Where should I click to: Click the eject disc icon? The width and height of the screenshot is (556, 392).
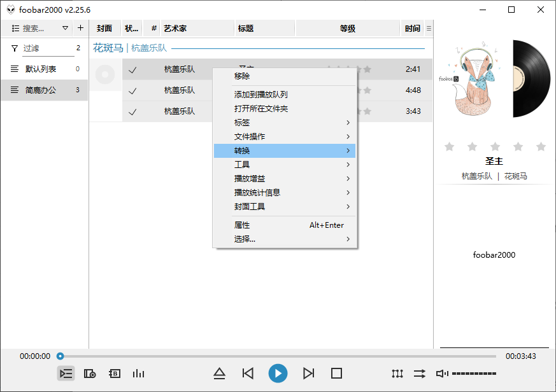(x=220, y=374)
